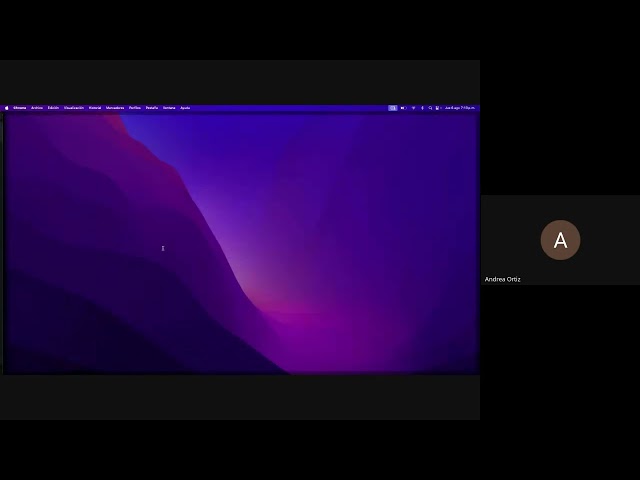Click the Bluetooth menu bar icon
This screenshot has width=640, height=480.
422,108
